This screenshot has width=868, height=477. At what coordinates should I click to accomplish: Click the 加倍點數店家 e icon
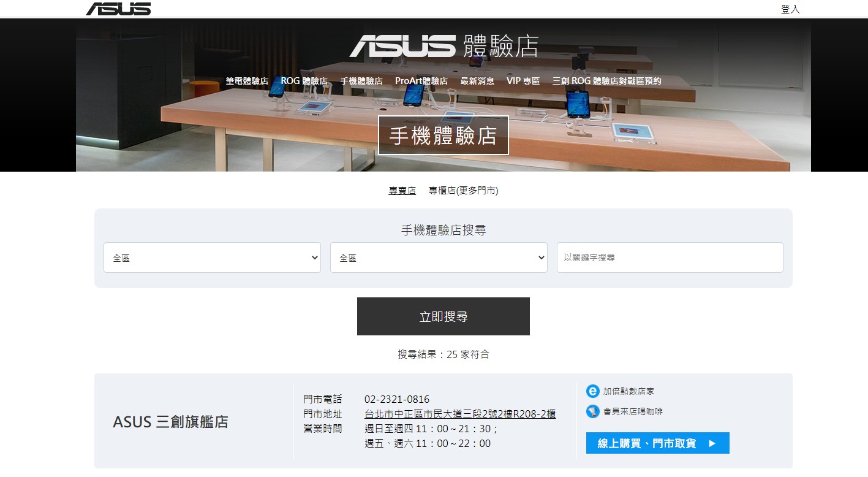[x=592, y=391]
